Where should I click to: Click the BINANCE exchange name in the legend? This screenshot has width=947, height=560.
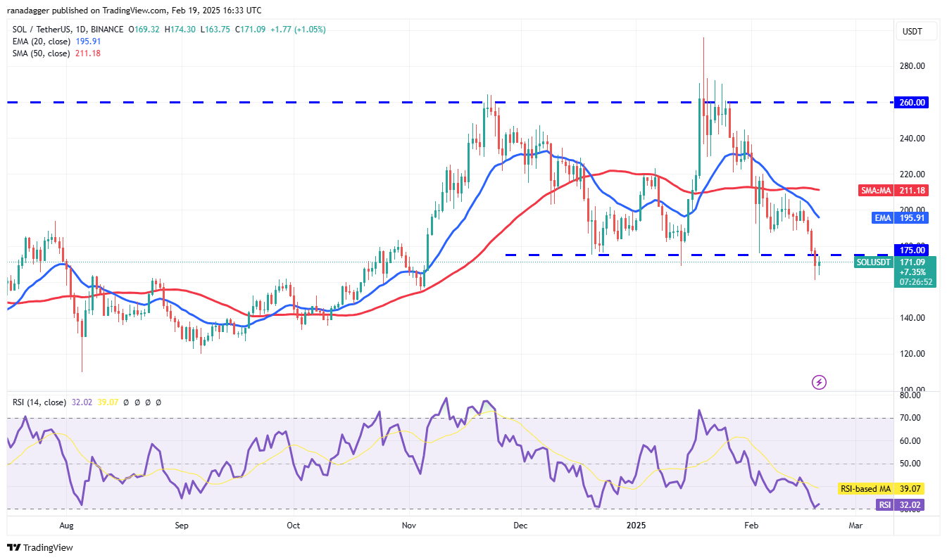(x=106, y=30)
